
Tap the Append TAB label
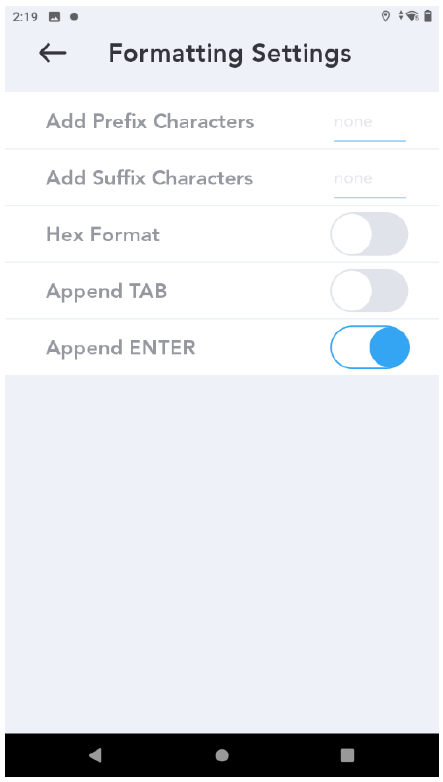[106, 291]
